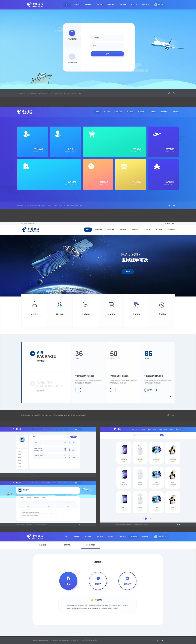The image size is (196, 644).
Task: Expand arrow under the 36元/月 package
Action: (x=78, y=390)
